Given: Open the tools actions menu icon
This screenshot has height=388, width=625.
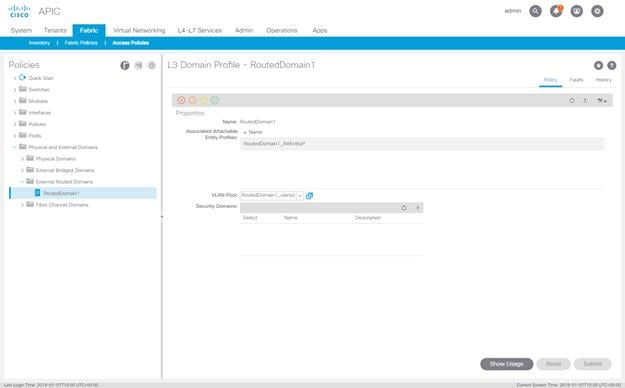Looking at the screenshot, I should click(x=601, y=101).
